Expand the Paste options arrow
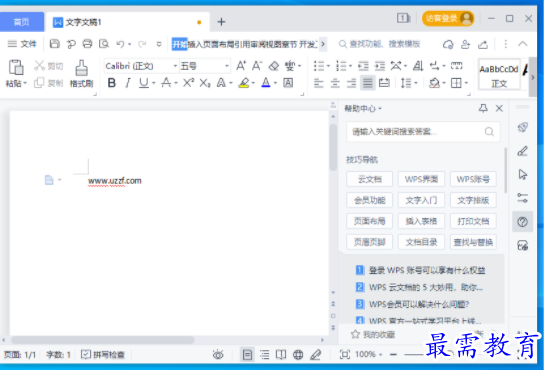This screenshot has width=547, height=377. click(25, 83)
